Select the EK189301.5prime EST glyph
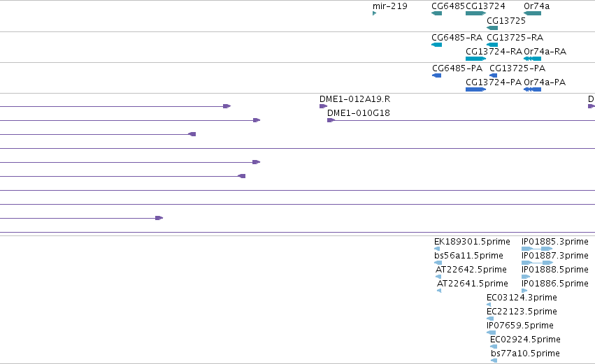The image size is (595, 364). tap(437, 249)
